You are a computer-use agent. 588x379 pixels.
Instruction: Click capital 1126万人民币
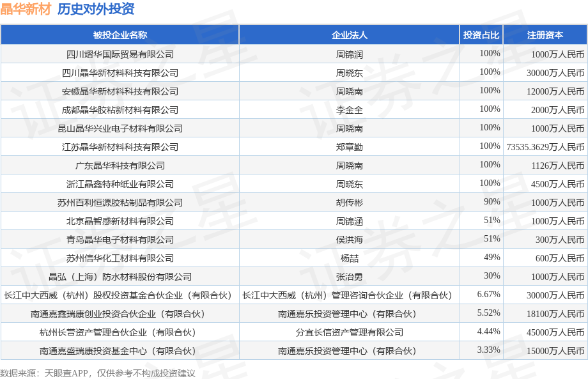click(x=557, y=166)
